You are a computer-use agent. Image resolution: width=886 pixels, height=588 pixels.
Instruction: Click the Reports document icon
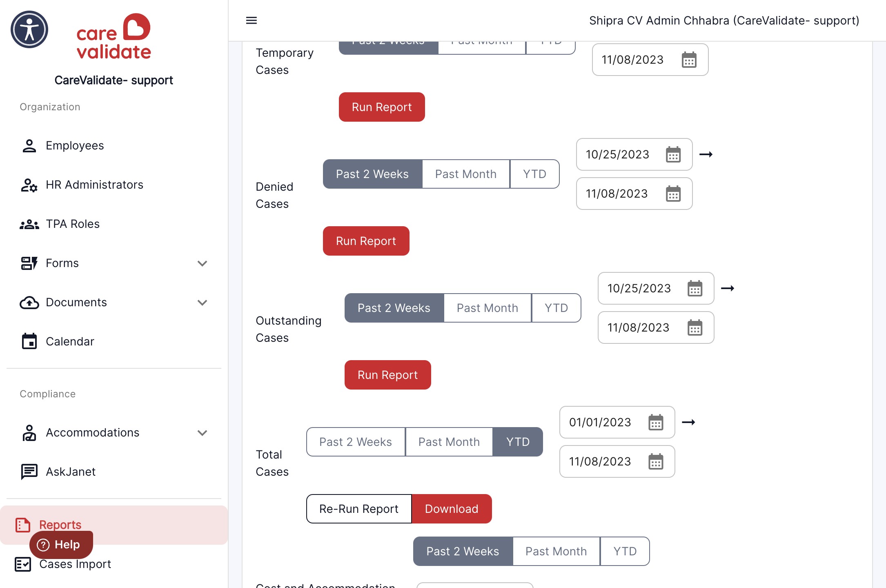click(23, 525)
